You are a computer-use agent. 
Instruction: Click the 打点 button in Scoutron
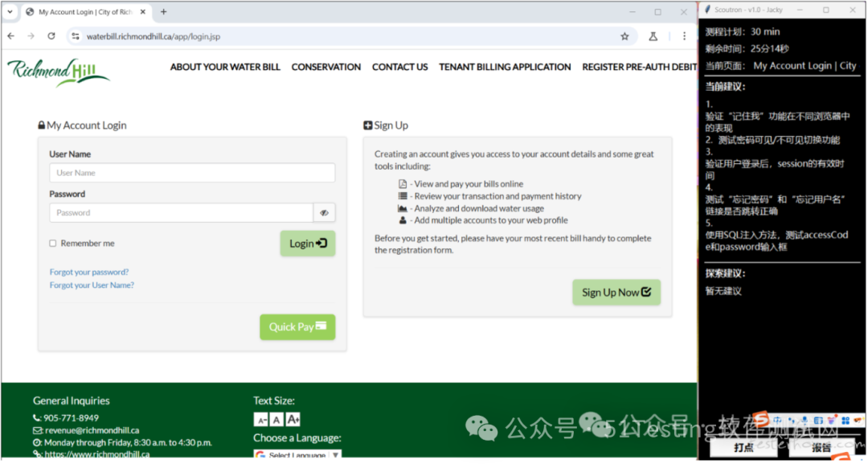pos(743,447)
